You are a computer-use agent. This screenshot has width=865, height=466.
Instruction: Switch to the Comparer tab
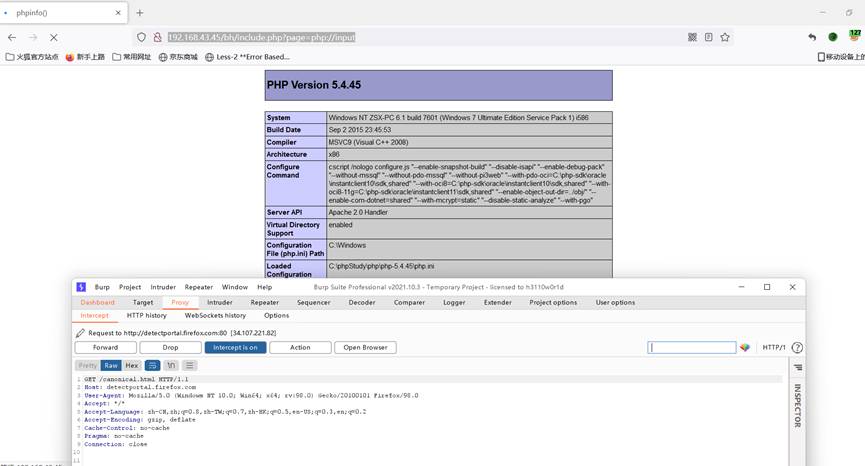click(x=409, y=303)
